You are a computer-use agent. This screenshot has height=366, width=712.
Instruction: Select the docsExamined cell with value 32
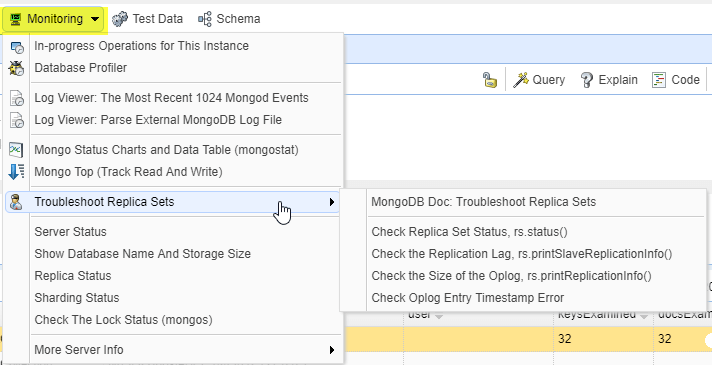click(683, 339)
